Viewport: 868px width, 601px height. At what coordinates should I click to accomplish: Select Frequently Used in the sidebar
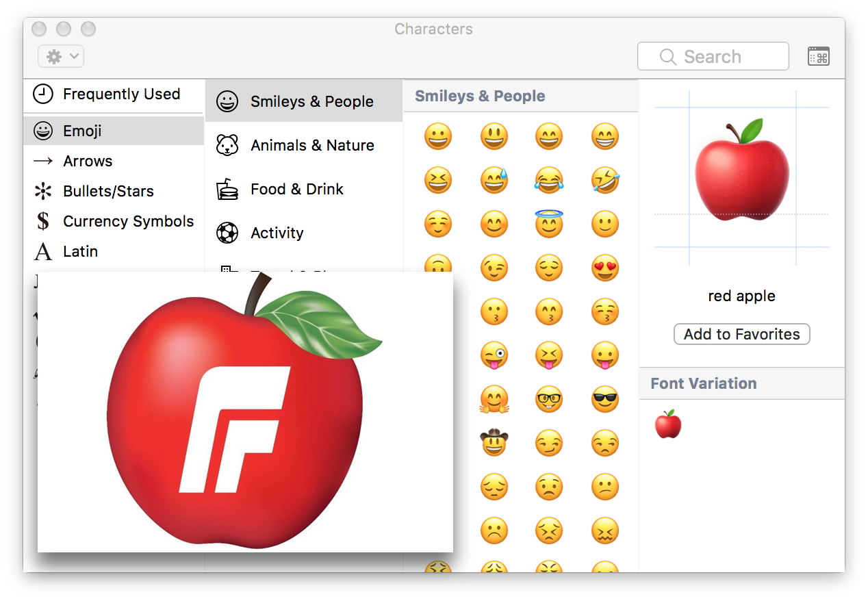[x=114, y=94]
